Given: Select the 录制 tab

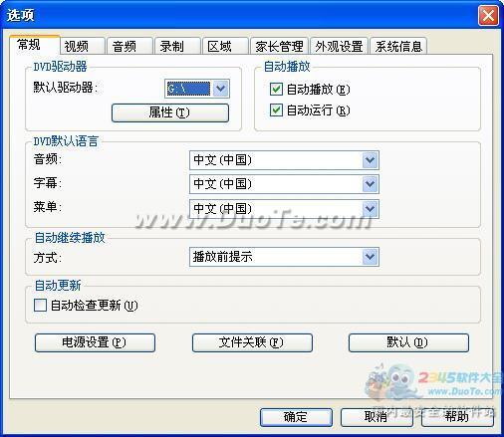Looking at the screenshot, I should 178,46.
